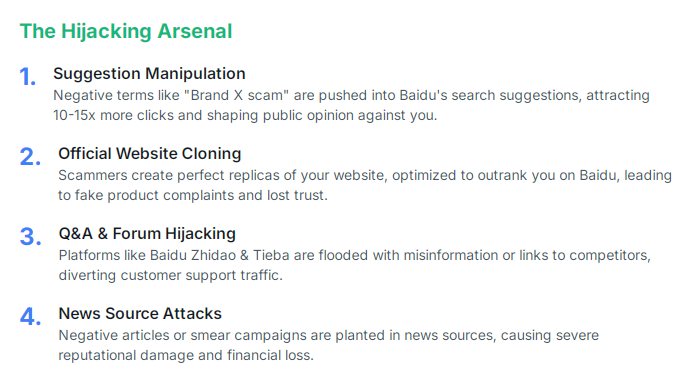Screen dimensions: 694x385
Task: Click the '10-15x more clicks' text
Action: (114, 115)
